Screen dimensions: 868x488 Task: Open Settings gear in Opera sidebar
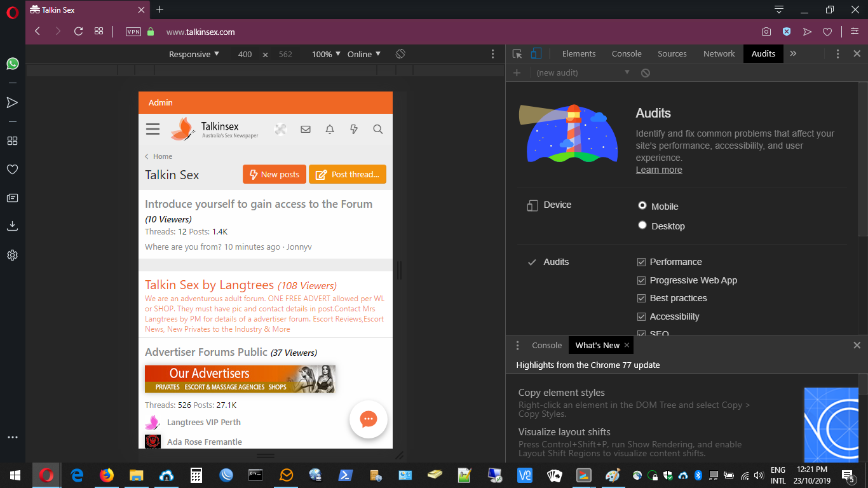[12, 255]
